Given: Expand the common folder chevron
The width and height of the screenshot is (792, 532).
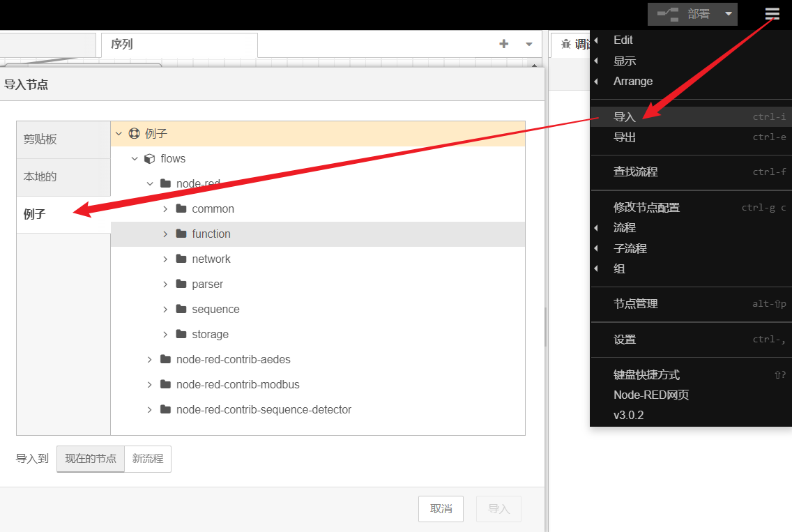Looking at the screenshot, I should 165,208.
